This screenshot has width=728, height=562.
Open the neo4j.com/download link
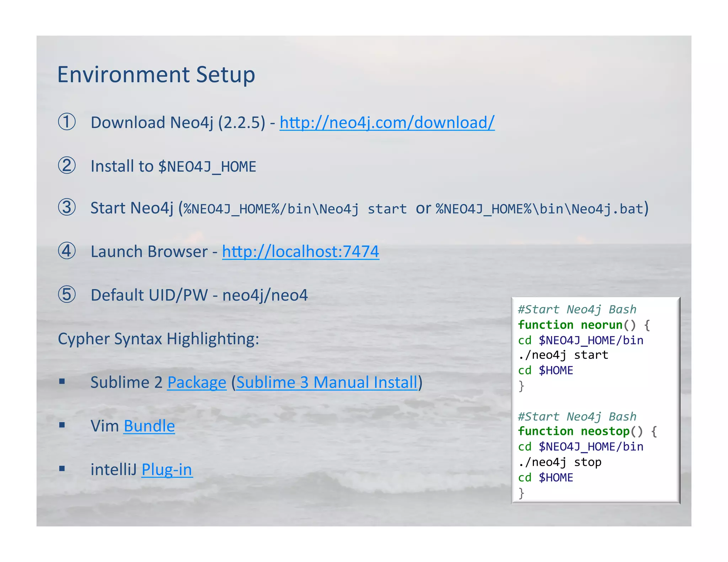pos(387,123)
